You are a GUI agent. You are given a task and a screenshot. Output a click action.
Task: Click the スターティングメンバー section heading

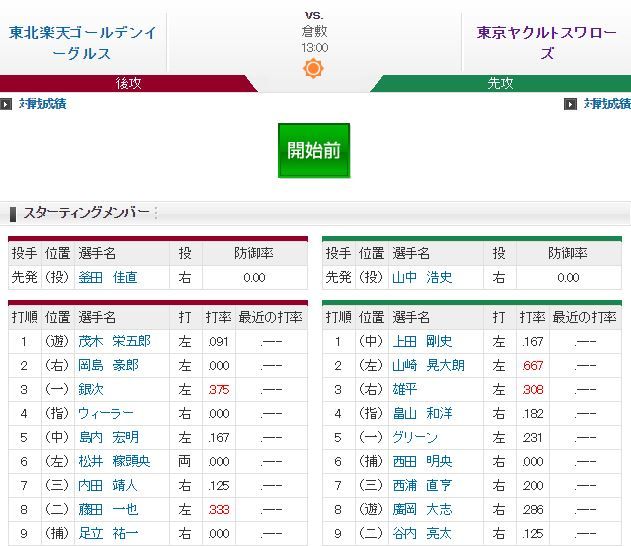pyautogui.click(x=86, y=212)
